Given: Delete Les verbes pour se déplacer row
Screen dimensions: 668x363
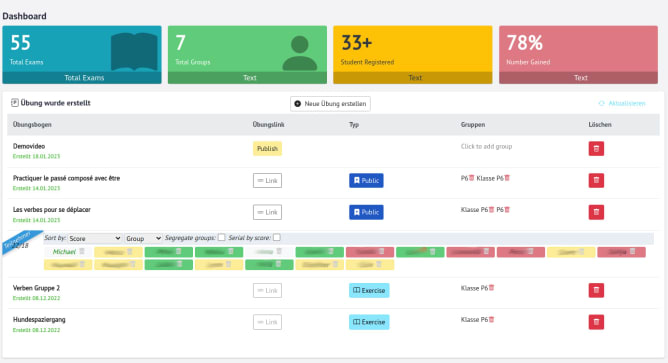Looking at the screenshot, I should [596, 212].
